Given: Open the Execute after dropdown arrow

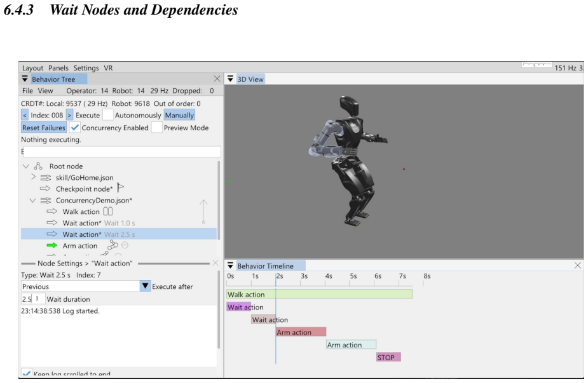Looking at the screenshot, I should coord(145,286).
